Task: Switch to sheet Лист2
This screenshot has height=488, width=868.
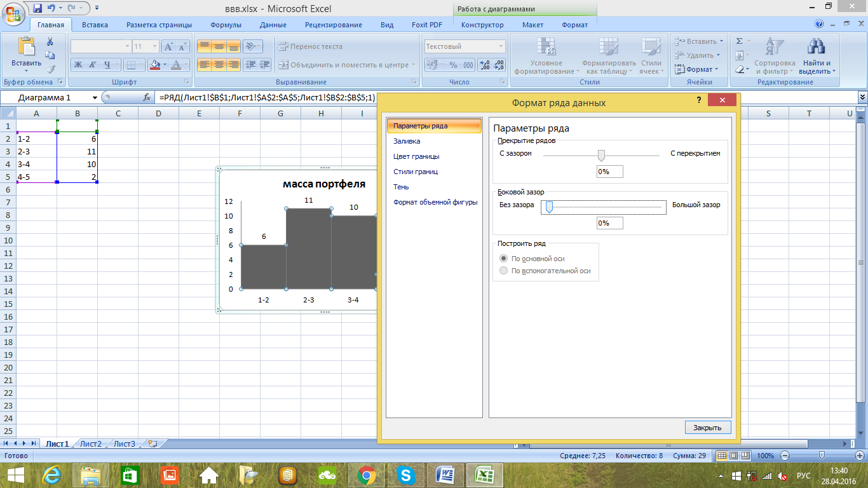Action: click(x=91, y=444)
